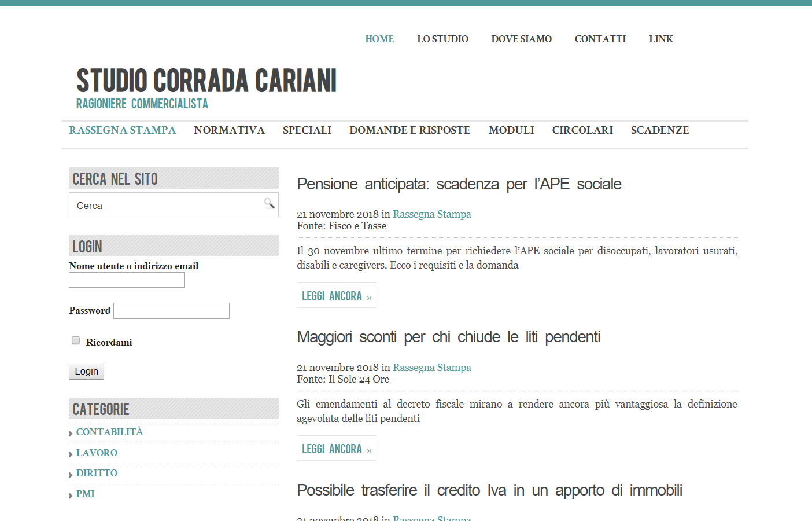Open the Contabilità category
Screen dimensions: 812x521
(x=109, y=432)
